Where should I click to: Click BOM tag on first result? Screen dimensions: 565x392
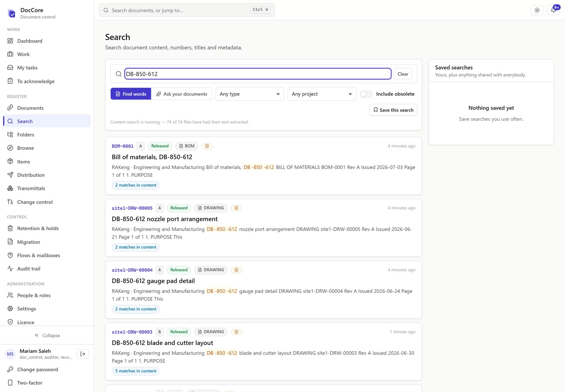coord(186,146)
